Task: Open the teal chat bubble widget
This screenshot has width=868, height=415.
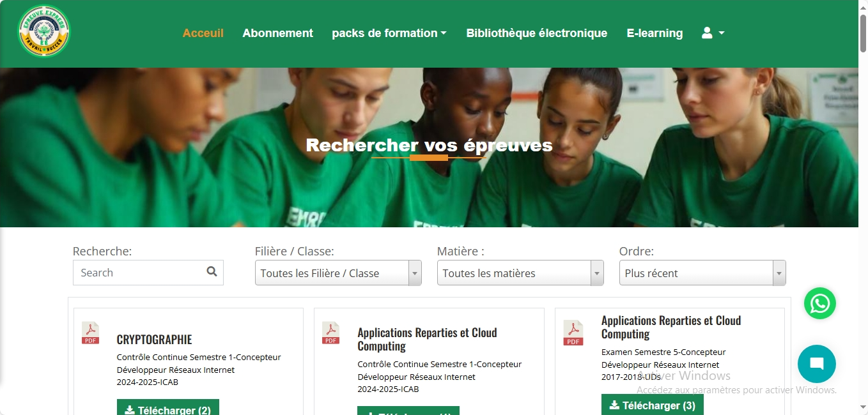Action: [x=817, y=364]
